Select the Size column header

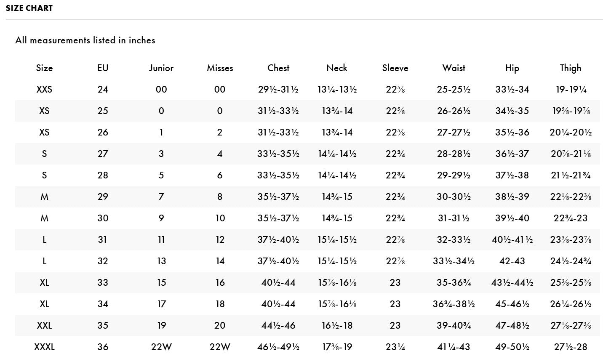44,68
